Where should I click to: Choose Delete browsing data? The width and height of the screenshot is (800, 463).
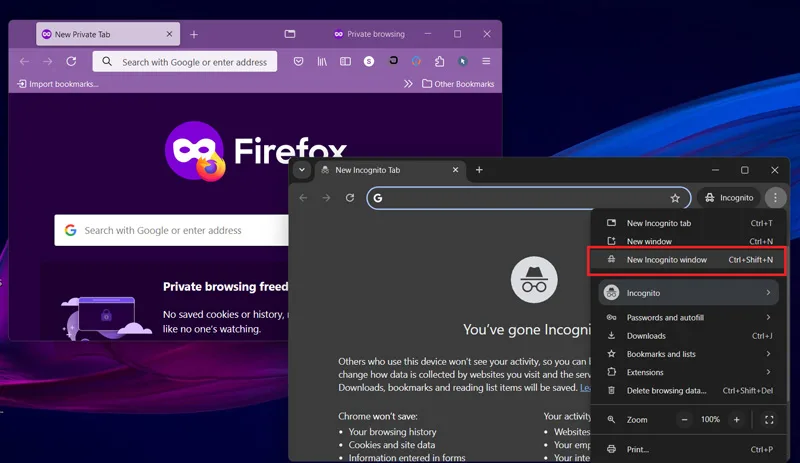pyautogui.click(x=689, y=391)
